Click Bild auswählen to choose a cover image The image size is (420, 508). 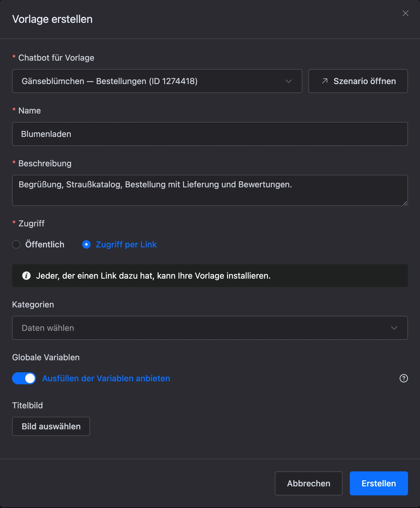(51, 426)
